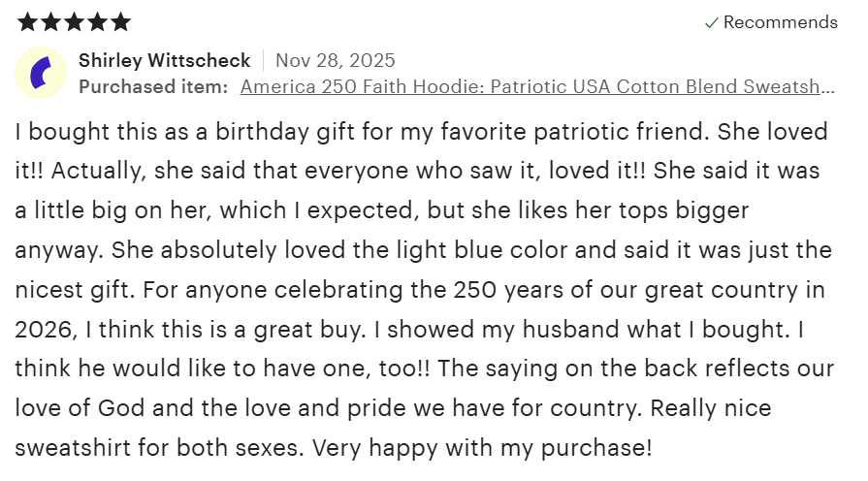Open reviewer profile Shirley Wittscheck
Image resolution: width=868 pixels, height=481 pixels.
coord(164,60)
